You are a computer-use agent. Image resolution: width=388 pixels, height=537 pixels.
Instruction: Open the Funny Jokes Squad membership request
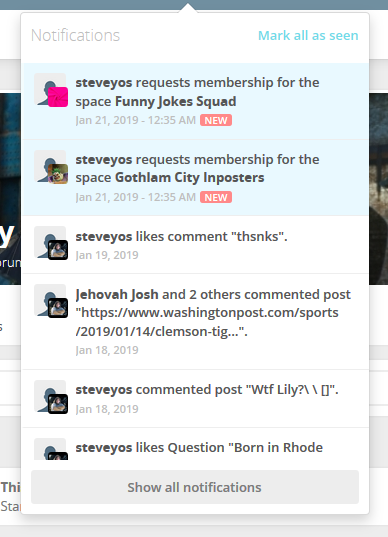coord(196,101)
